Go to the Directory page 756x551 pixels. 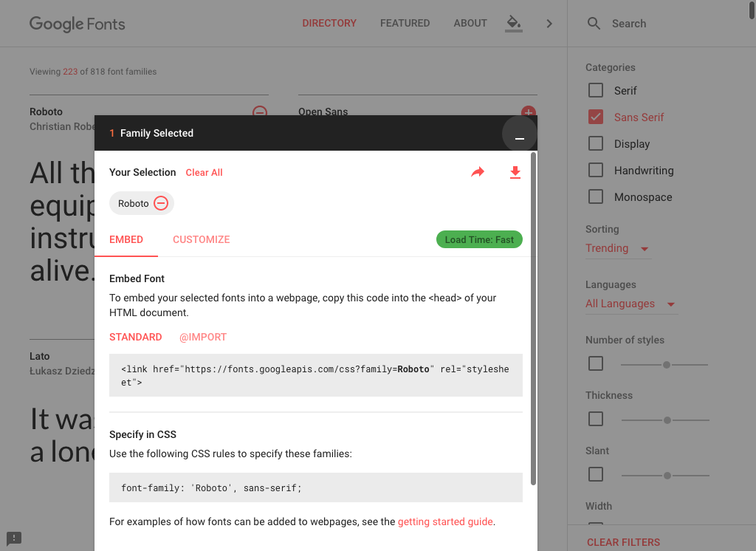329,23
